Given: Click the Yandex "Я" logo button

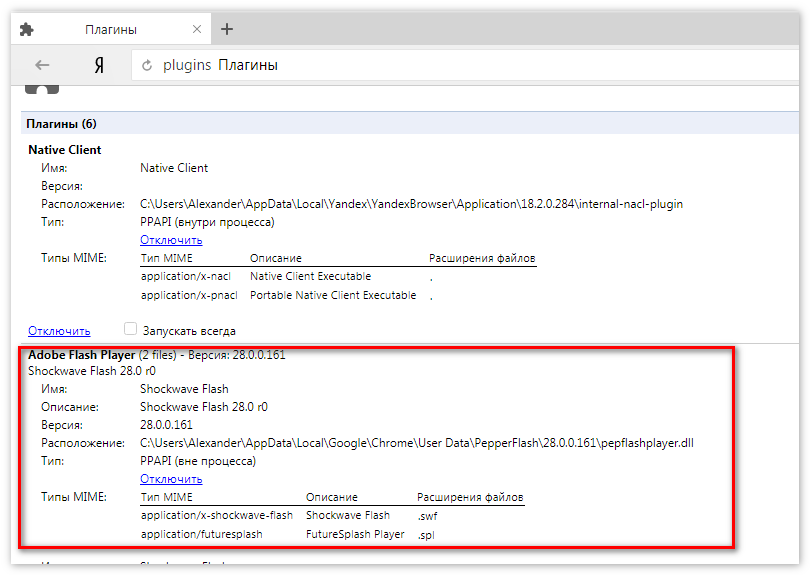Looking at the screenshot, I should pyautogui.click(x=98, y=65).
